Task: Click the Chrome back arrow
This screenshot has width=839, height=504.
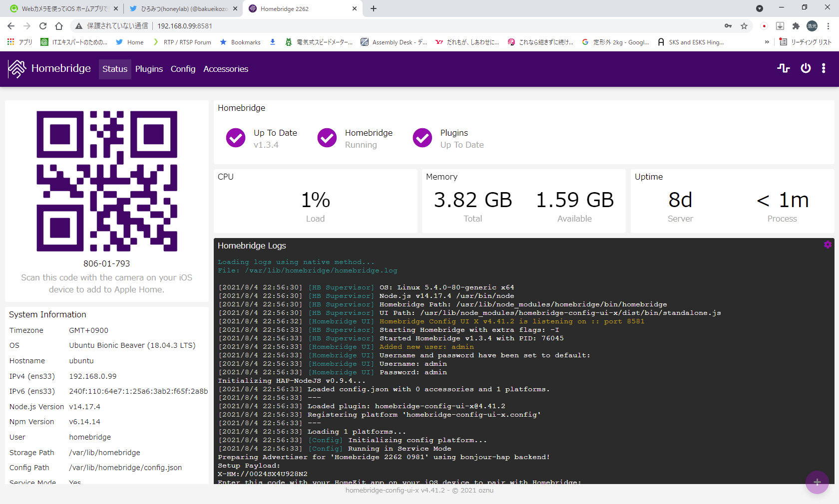Action: 11,26
